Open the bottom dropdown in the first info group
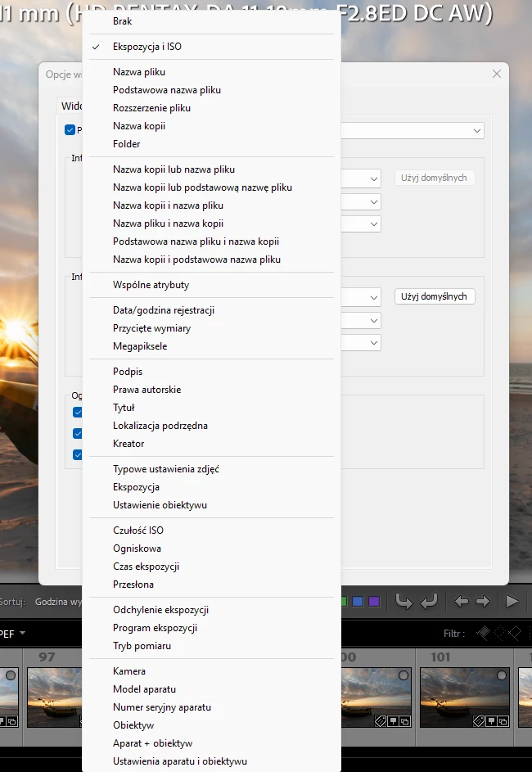The width and height of the screenshot is (532, 772). tap(361, 224)
